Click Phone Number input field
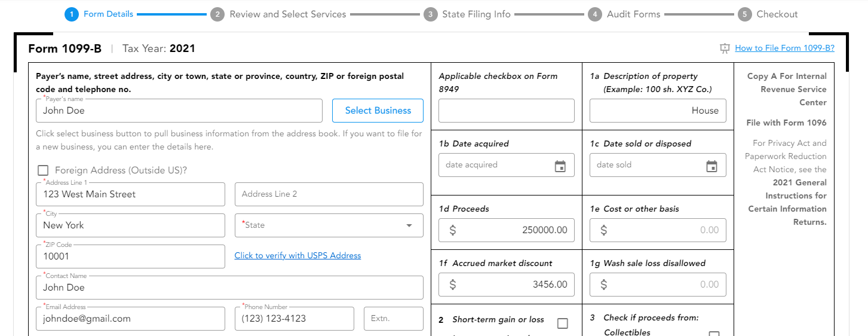The image size is (868, 336). [295, 319]
